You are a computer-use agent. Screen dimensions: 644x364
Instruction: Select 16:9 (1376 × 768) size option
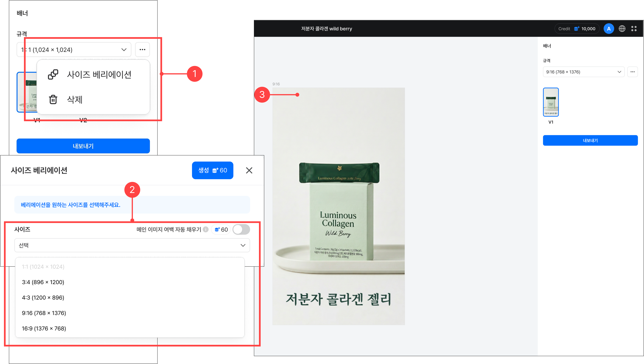point(130,328)
